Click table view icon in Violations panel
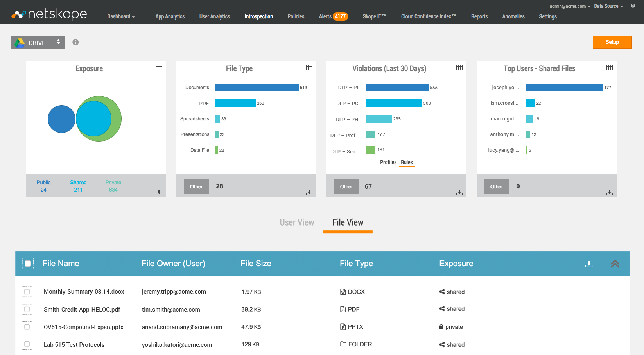The width and height of the screenshot is (644, 355). (x=459, y=67)
